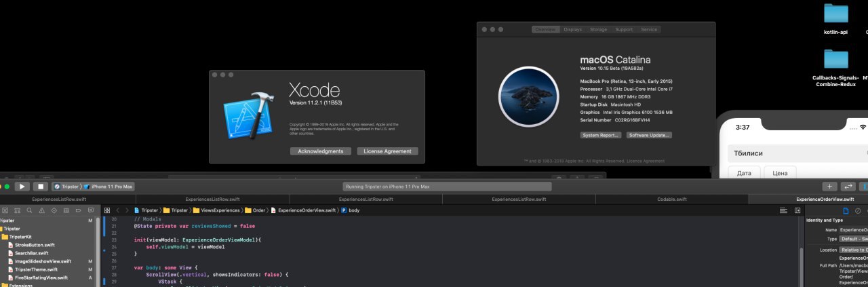Click the macOS Catalina island image

(x=528, y=96)
